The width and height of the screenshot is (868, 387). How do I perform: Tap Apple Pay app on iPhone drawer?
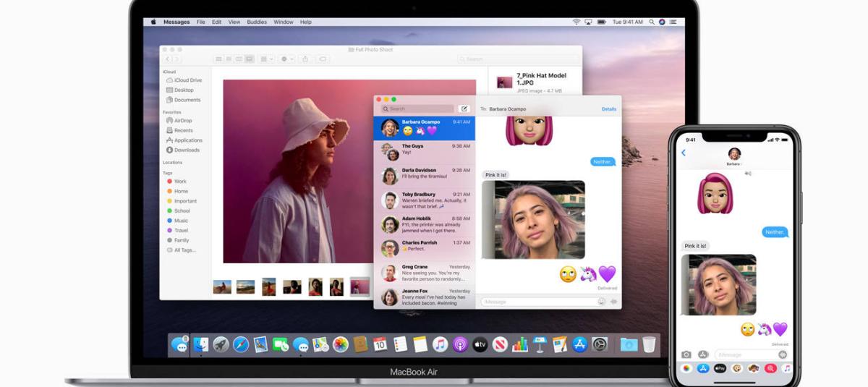coord(720,368)
